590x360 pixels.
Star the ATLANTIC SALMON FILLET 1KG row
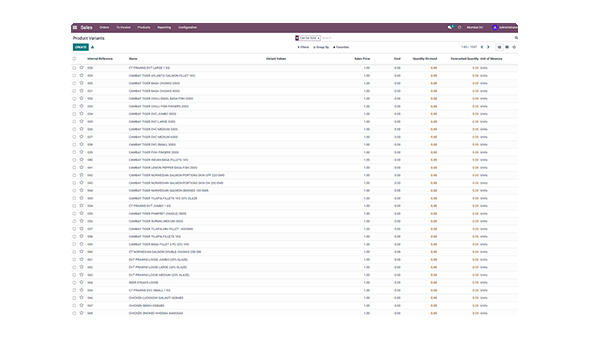pos(81,75)
